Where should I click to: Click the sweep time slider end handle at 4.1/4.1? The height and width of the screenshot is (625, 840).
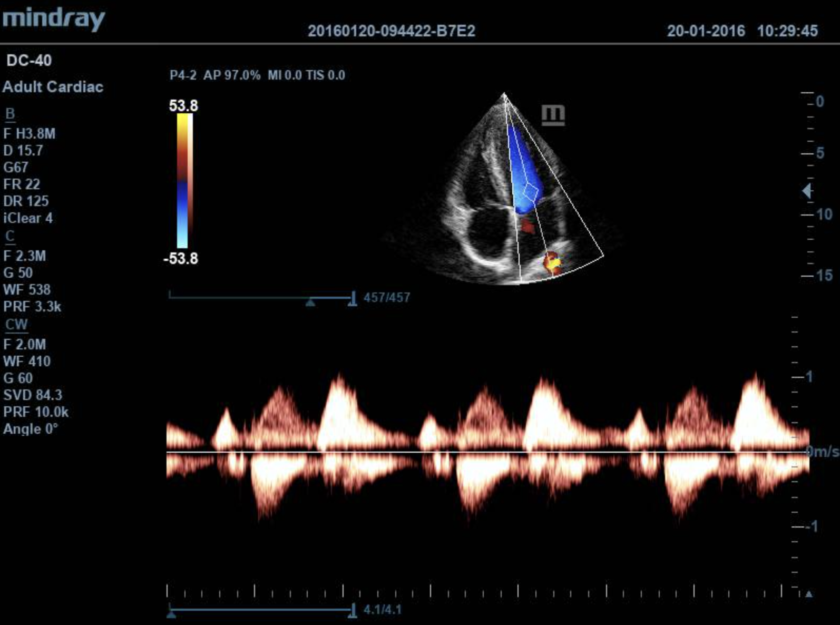coord(353,611)
